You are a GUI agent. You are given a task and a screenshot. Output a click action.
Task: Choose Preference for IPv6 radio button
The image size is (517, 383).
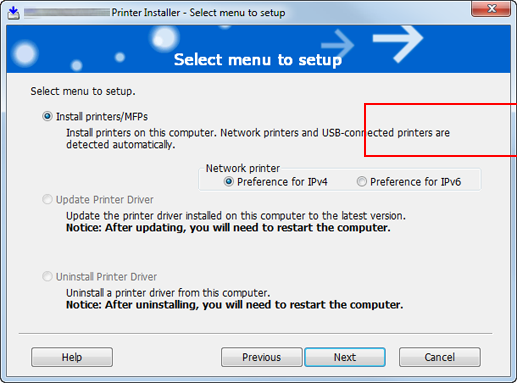click(x=362, y=182)
